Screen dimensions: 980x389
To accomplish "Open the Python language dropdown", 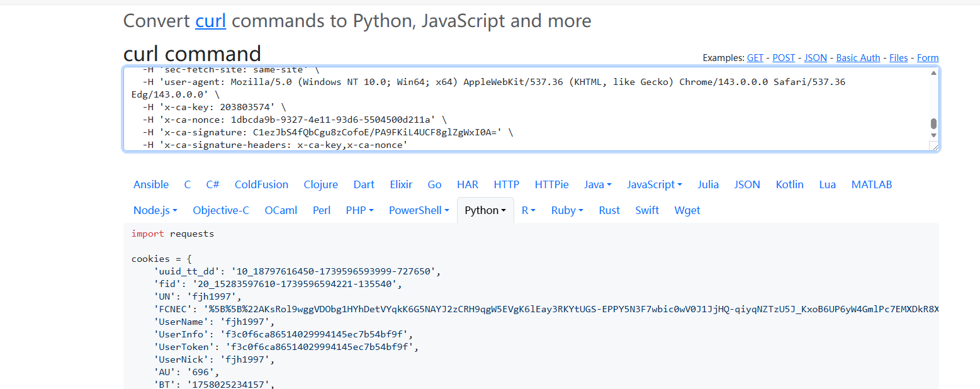I will [485, 210].
